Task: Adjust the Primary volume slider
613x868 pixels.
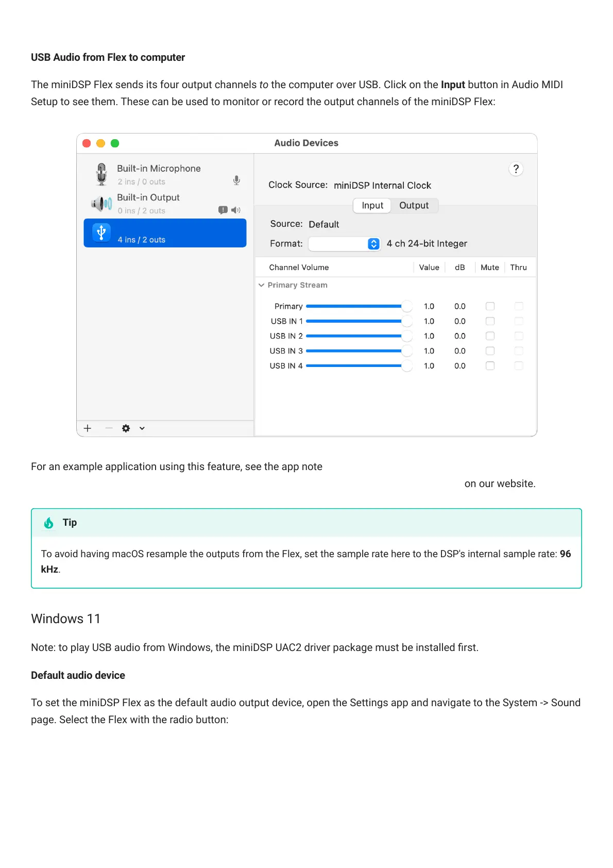Action: (359, 306)
